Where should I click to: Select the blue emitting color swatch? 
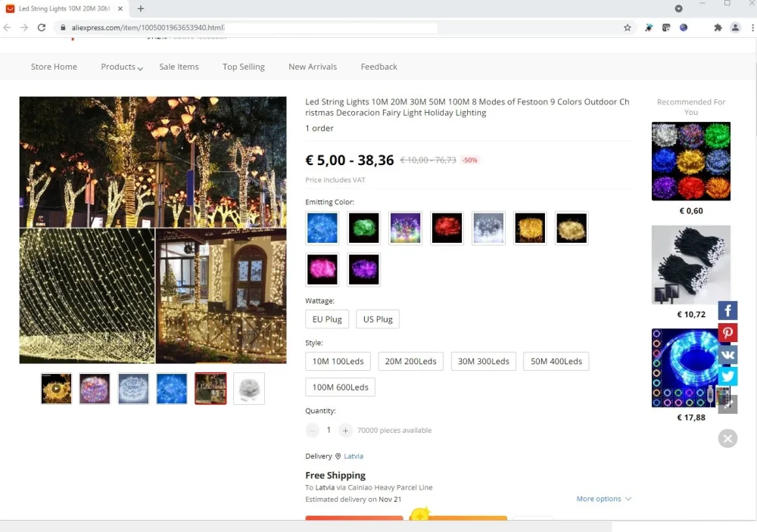(x=322, y=228)
